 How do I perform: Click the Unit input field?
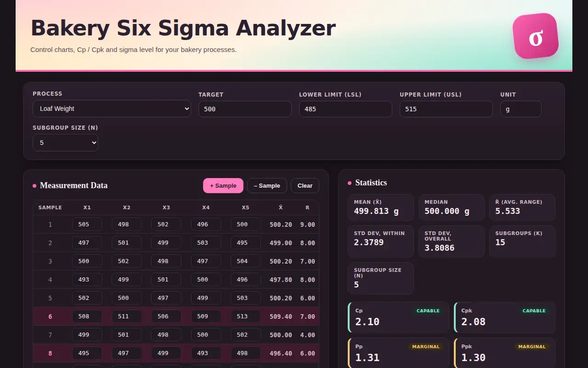click(x=521, y=109)
